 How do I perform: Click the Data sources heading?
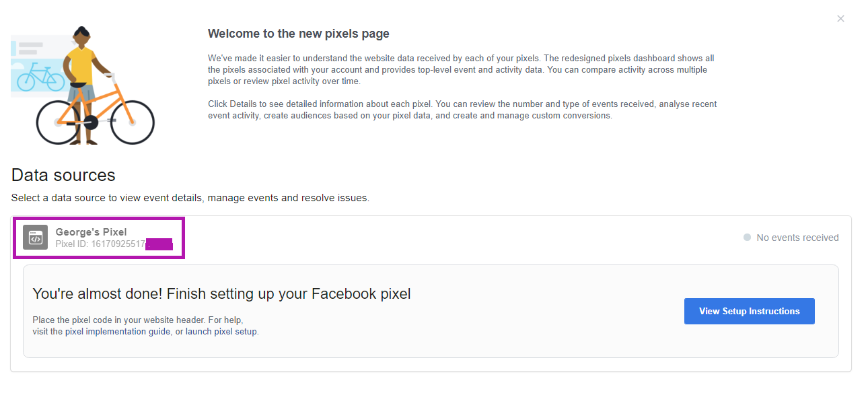click(63, 176)
